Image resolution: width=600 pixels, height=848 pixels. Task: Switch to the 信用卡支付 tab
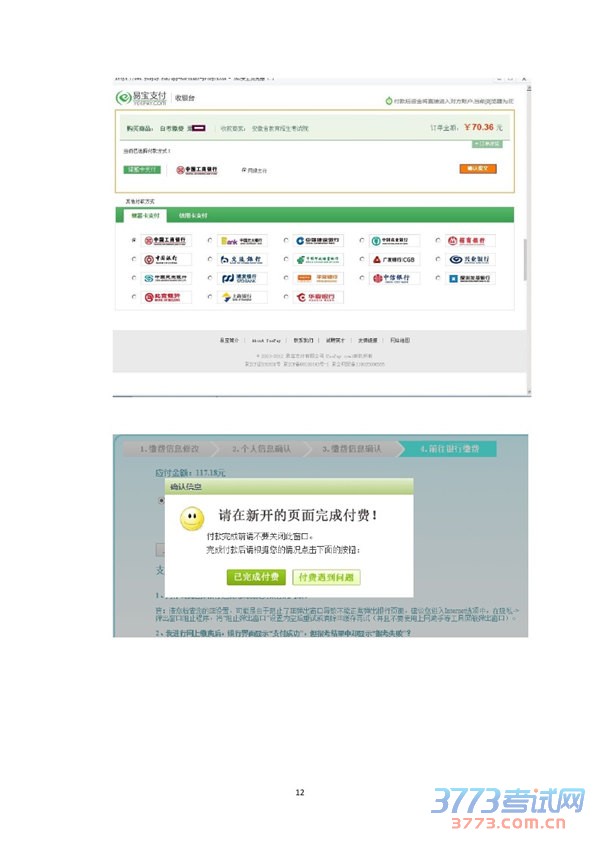(193, 215)
